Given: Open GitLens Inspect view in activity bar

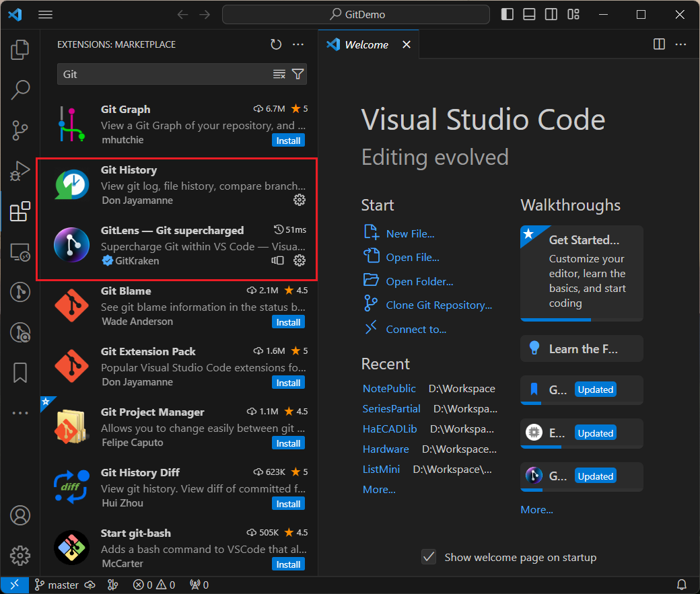Looking at the screenshot, I should (x=20, y=333).
